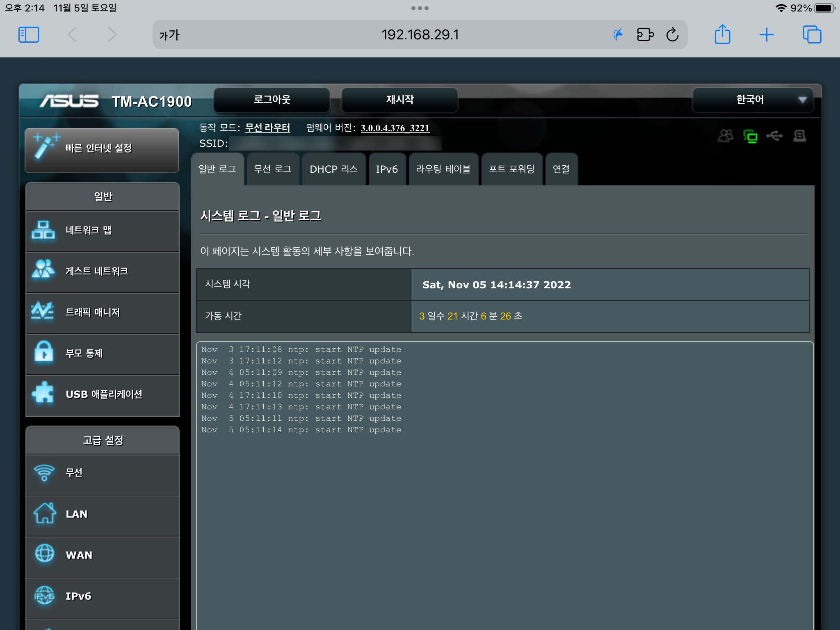Click the 192.168.29.1 address field
This screenshot has width=840, height=630.
(420, 35)
